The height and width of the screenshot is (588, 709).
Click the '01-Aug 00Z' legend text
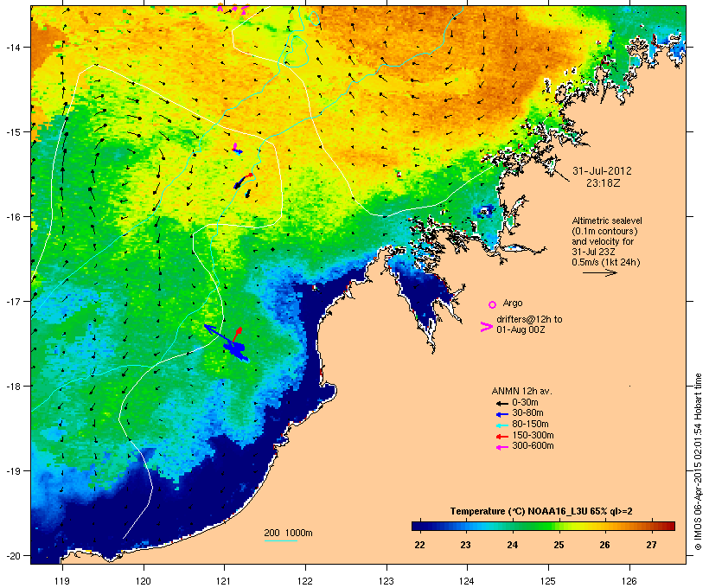point(521,329)
